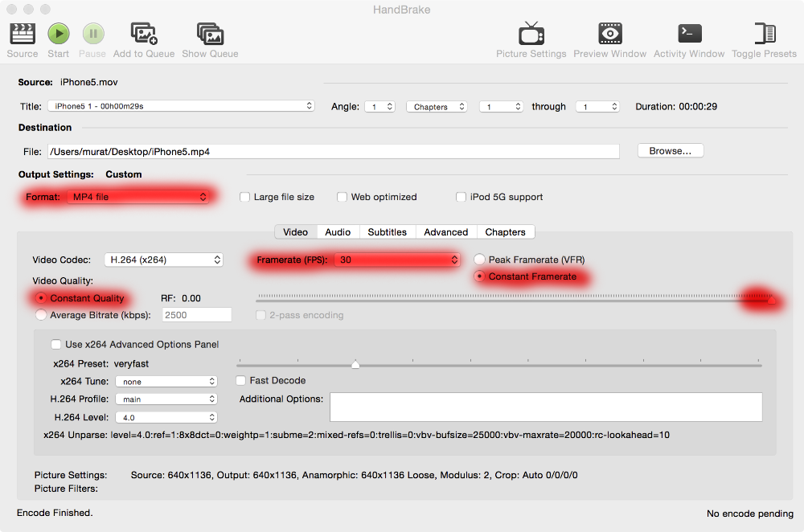Click the Pause encoding icon

pyautogui.click(x=92, y=34)
